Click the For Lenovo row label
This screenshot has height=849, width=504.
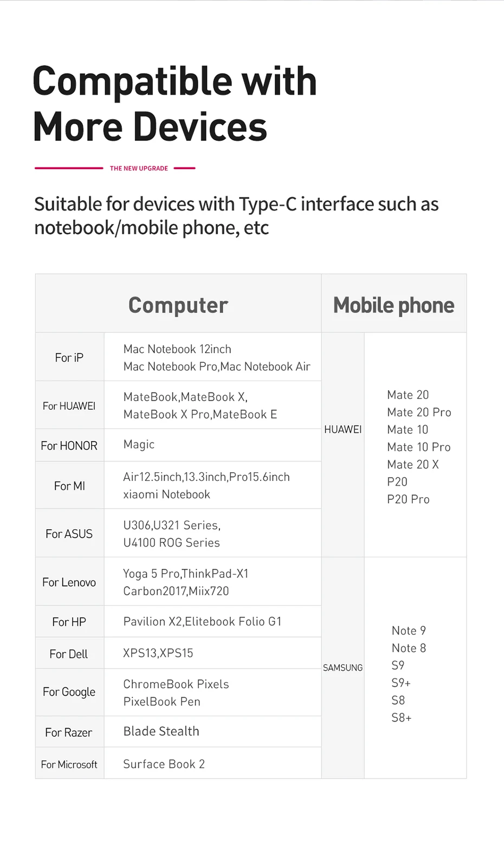coord(69,582)
